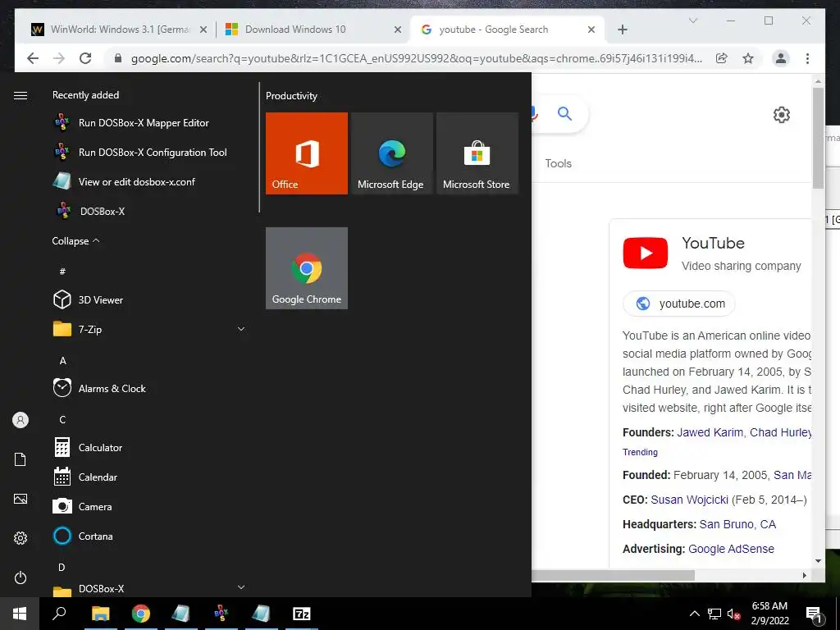Open youtube.com link chip
Screen dimensions: 840x630
point(678,304)
